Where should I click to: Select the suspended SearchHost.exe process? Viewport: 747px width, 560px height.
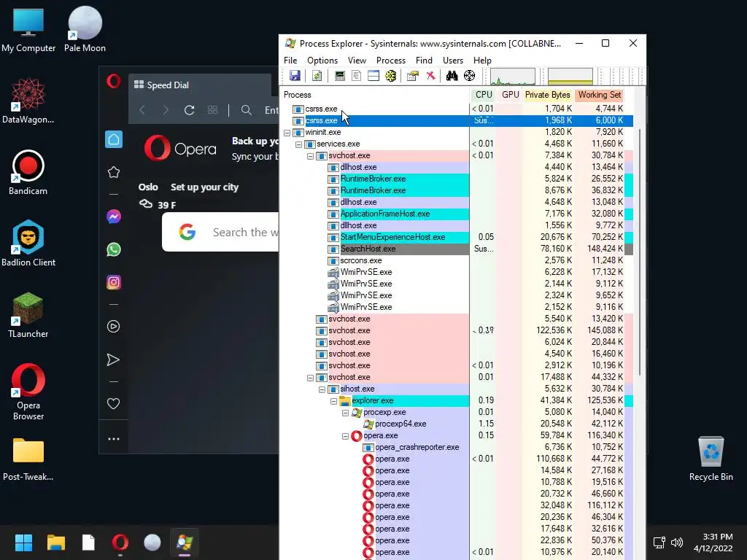pyautogui.click(x=368, y=249)
